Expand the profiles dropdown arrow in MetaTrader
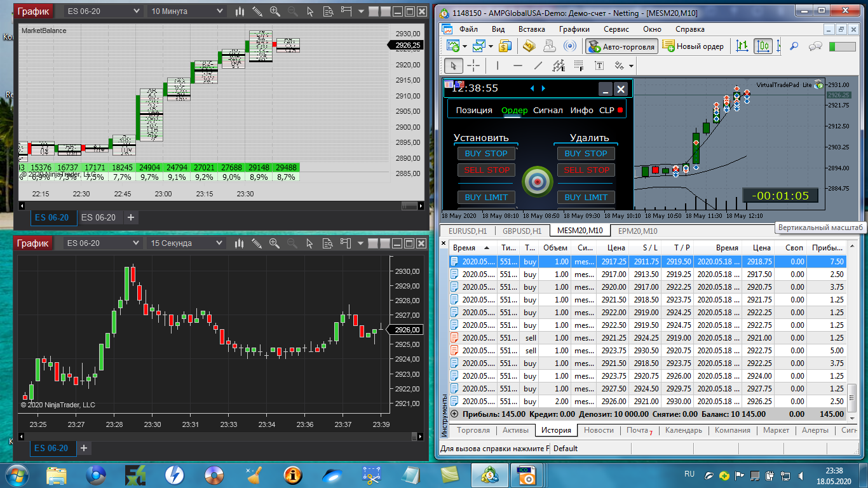This screenshot has height=488, width=868. click(491, 46)
